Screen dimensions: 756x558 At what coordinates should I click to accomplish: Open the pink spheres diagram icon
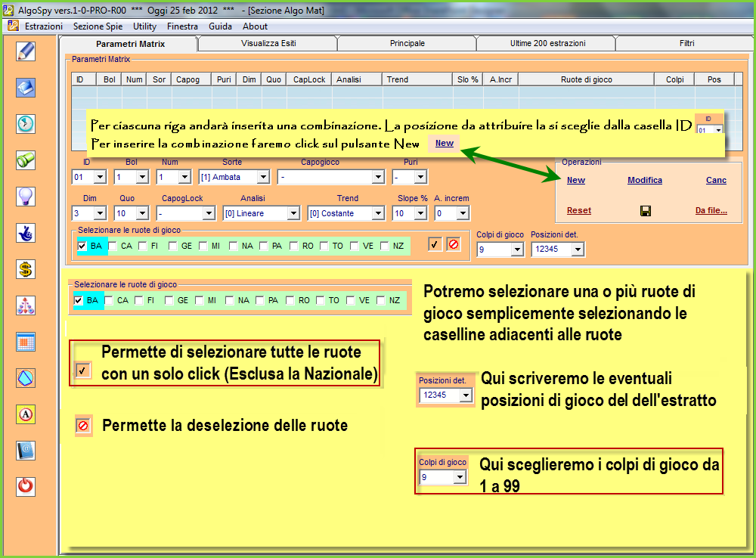[26, 305]
